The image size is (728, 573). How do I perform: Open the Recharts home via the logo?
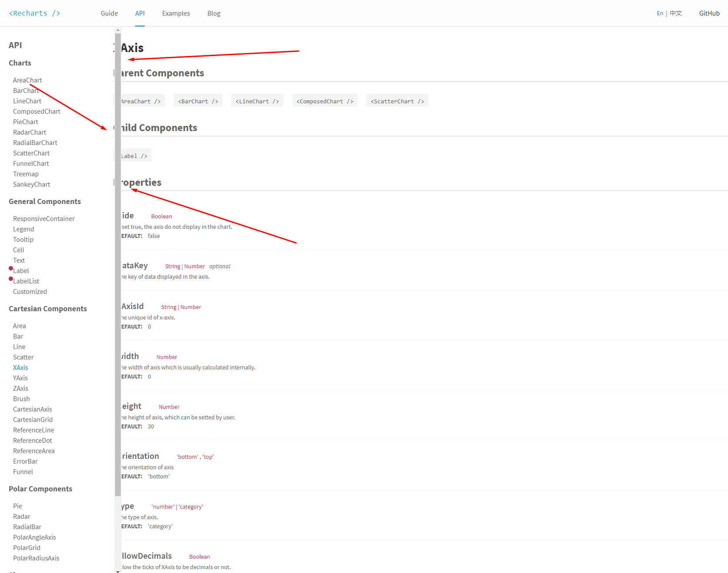coord(34,13)
